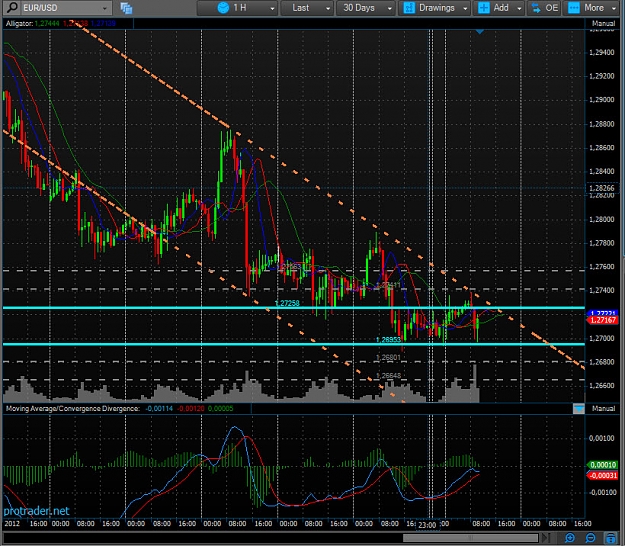Click the red 1,27167 price tag on the axis

coord(602,320)
